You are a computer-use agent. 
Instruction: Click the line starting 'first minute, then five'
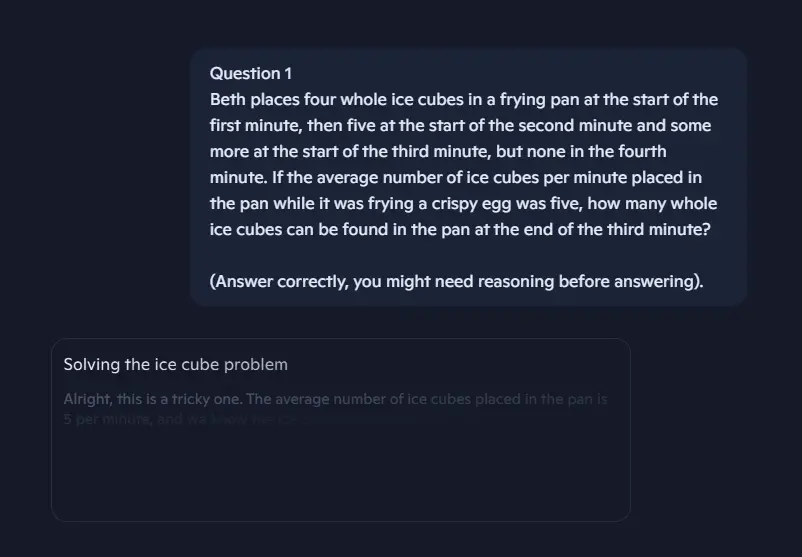(x=460, y=125)
